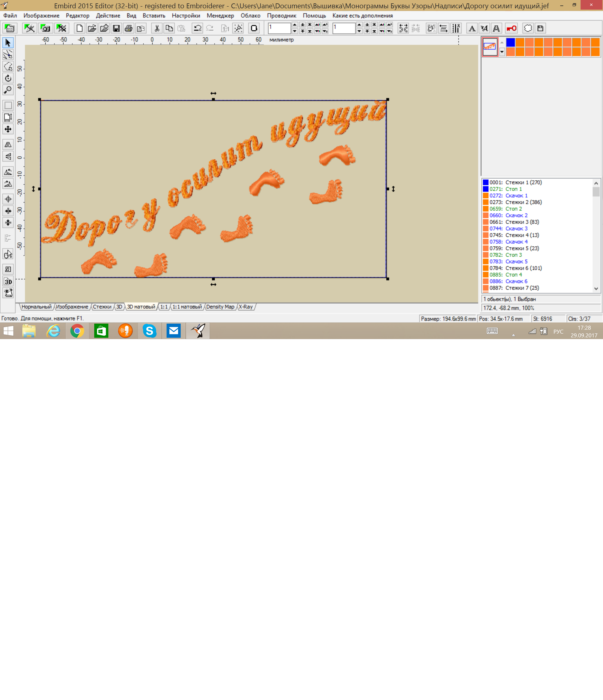Open the Настройки menu

click(x=186, y=15)
